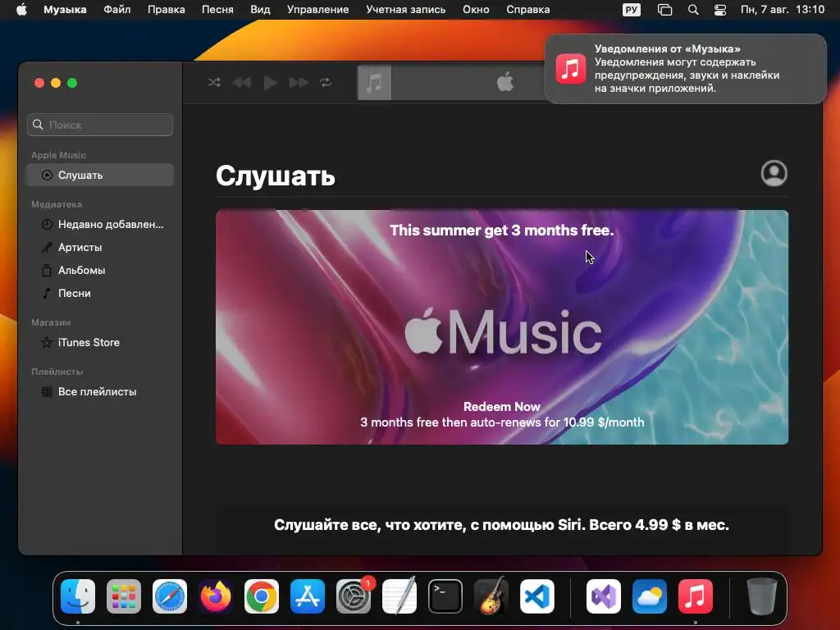840x630 pixels.
Task: Switch input language via РУ indicator
Action: point(632,10)
